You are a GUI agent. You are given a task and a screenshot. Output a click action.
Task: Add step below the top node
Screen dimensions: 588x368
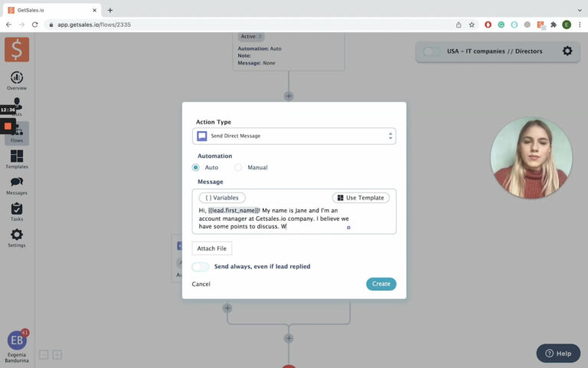click(x=289, y=96)
